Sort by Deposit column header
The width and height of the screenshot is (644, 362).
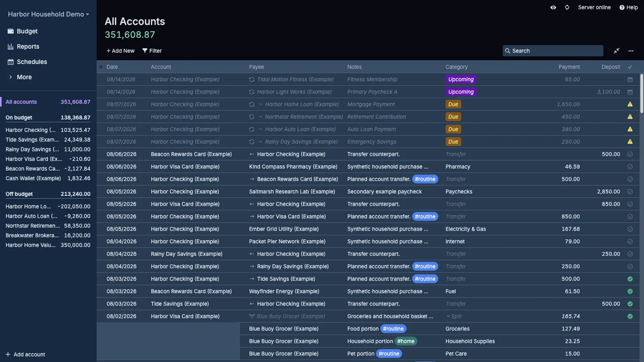pos(611,67)
